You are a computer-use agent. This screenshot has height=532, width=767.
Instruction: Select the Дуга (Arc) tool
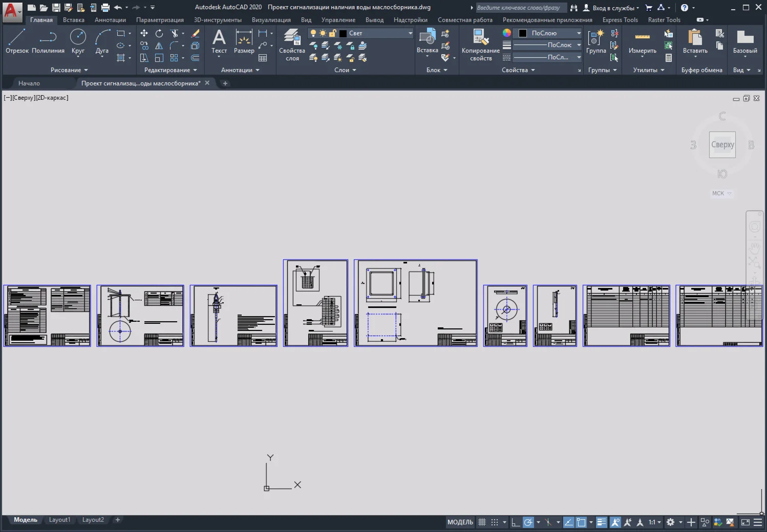point(102,41)
